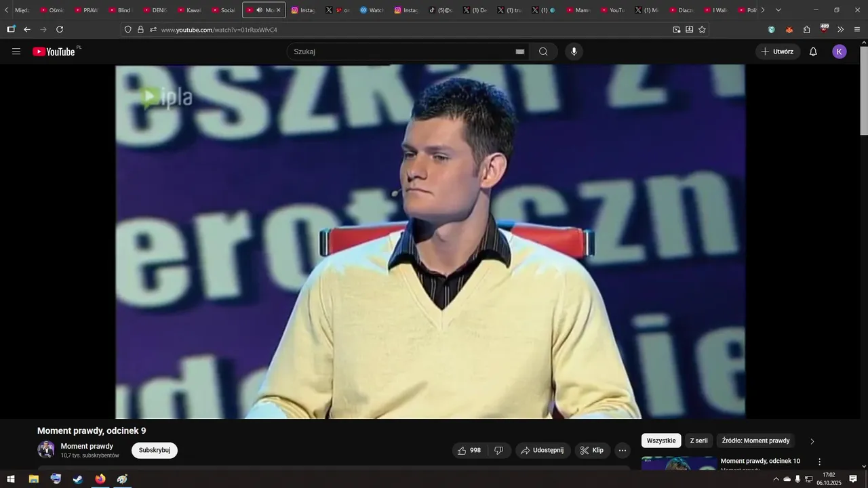Select the Z serii filter chip
Screen dimensions: 868x488
click(x=698, y=441)
